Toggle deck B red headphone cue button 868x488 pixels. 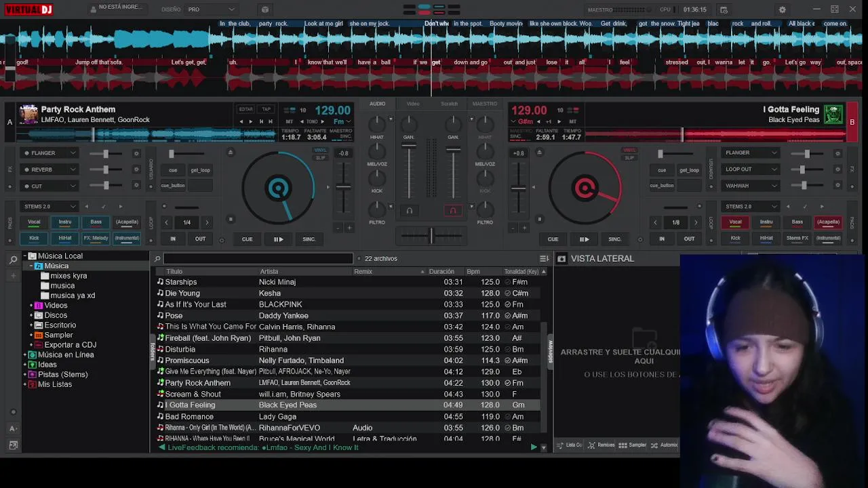pyautogui.click(x=453, y=211)
